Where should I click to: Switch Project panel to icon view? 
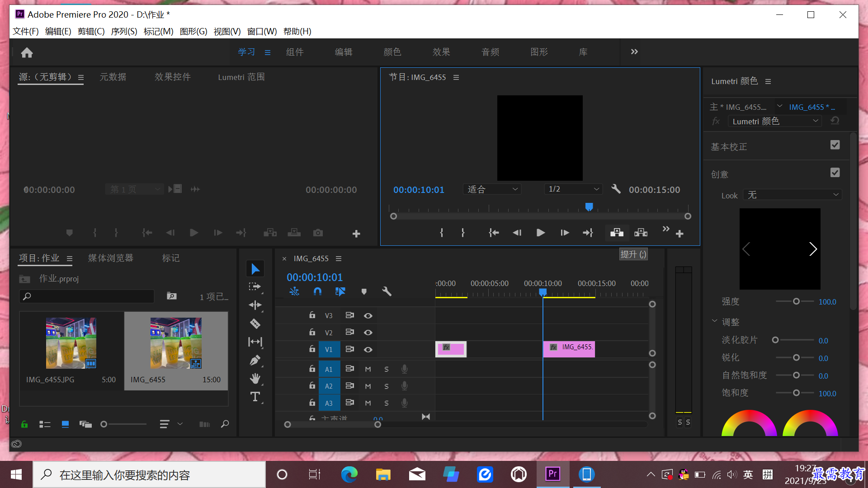(65, 424)
